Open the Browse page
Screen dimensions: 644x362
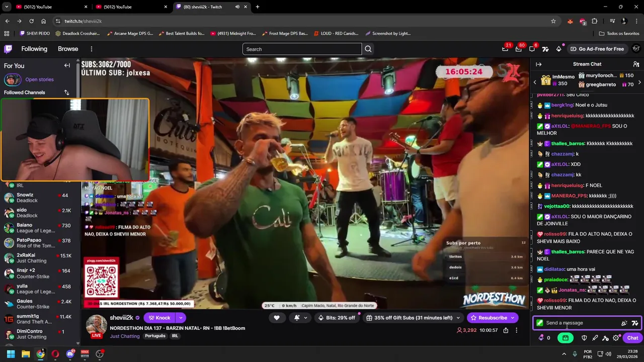click(68, 49)
